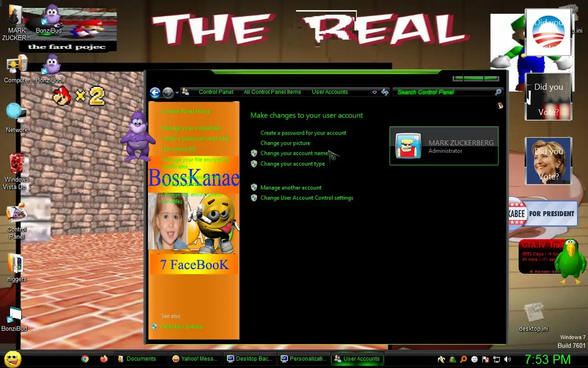The height and width of the screenshot is (368, 588).
Task: Expand the address bar history dropdown
Action: [374, 92]
